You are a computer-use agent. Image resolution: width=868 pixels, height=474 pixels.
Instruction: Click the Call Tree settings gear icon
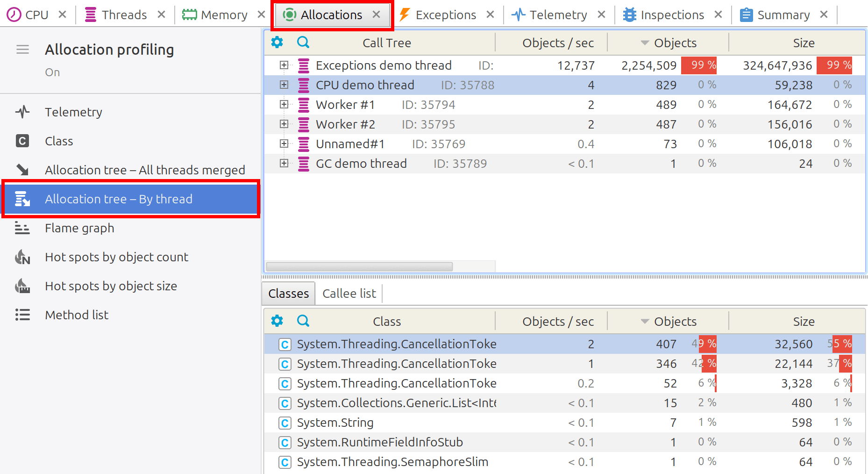(x=277, y=43)
